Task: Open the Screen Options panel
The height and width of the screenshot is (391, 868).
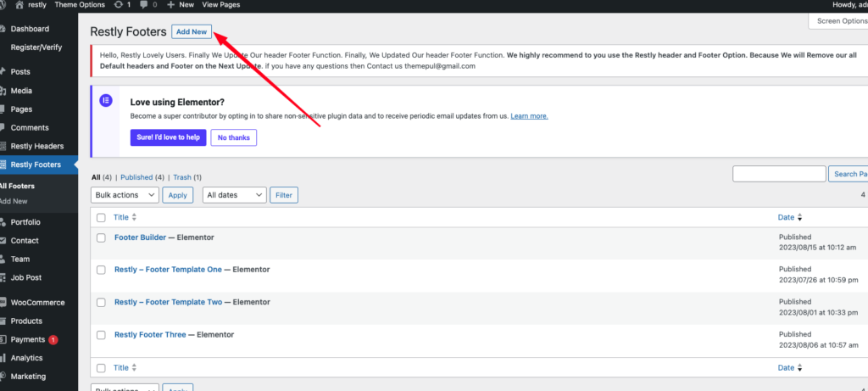Action: click(x=838, y=21)
